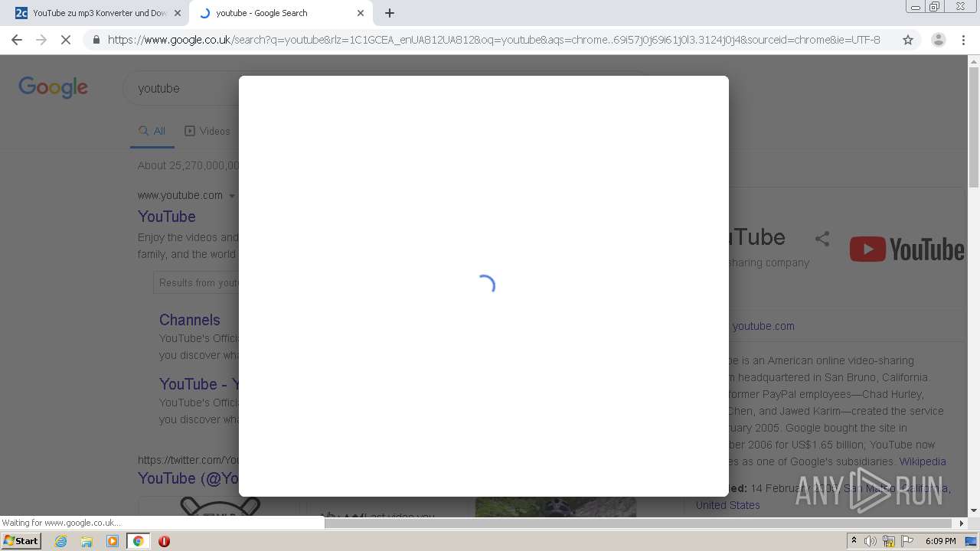This screenshot has width=980, height=551.
Task: Click the youtube.com link in knowledge panel
Action: 763,326
